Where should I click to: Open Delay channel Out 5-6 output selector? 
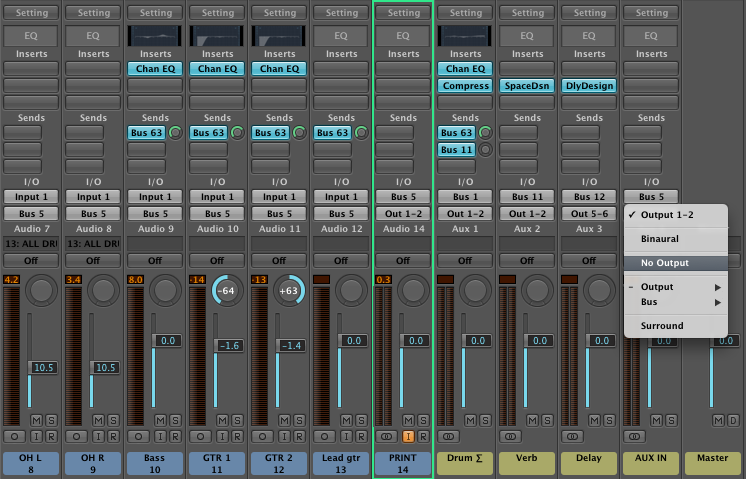pos(589,214)
